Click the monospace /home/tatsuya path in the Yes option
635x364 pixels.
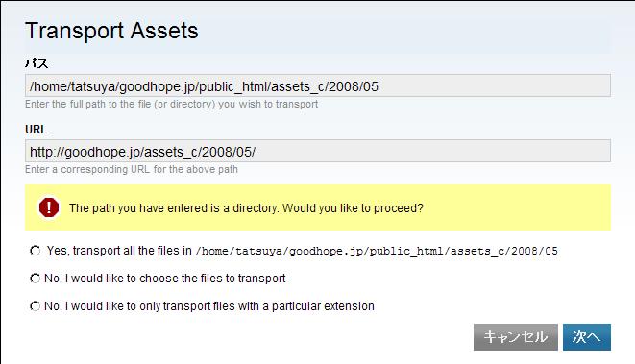click(x=377, y=251)
